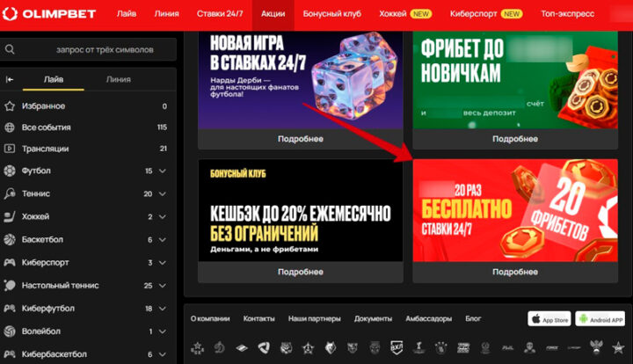Click the search magnifier icon

tap(10, 49)
